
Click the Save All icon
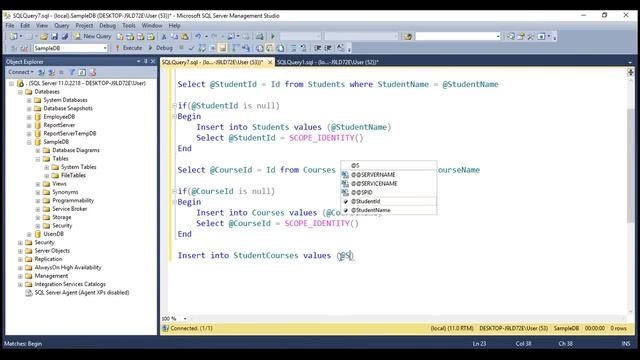tap(64, 36)
